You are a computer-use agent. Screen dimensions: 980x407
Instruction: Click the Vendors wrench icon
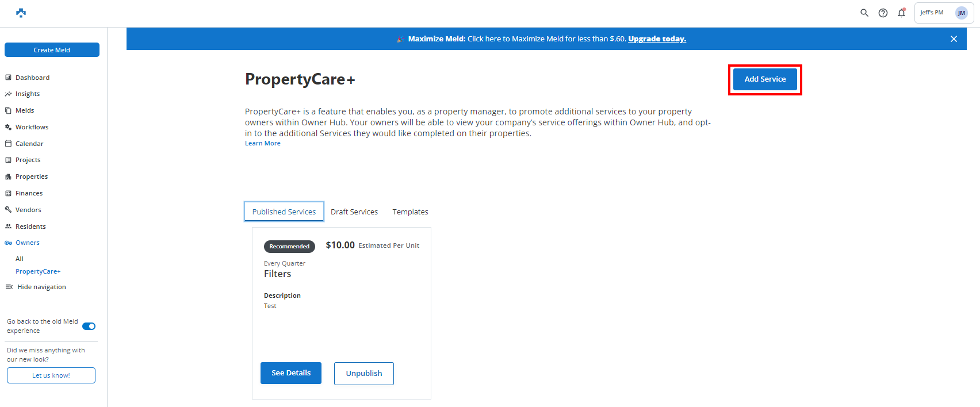coord(9,210)
